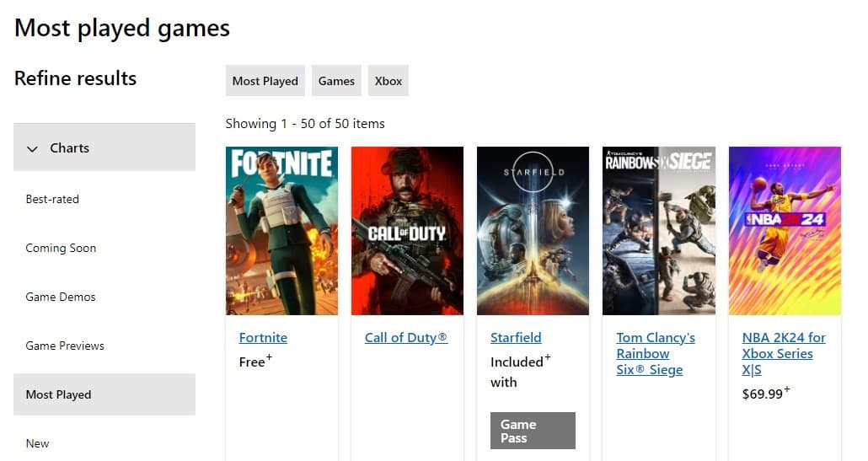Viewport: 868px width, 461px height.
Task: Open the NBA 2K24 cover art
Action: (785, 231)
